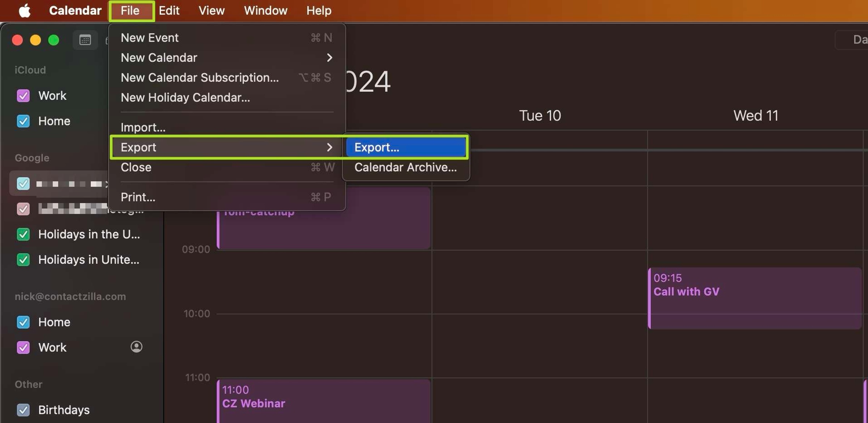Image resolution: width=868 pixels, height=423 pixels.
Task: Choose New Holiday Calendar...
Action: tap(227, 97)
